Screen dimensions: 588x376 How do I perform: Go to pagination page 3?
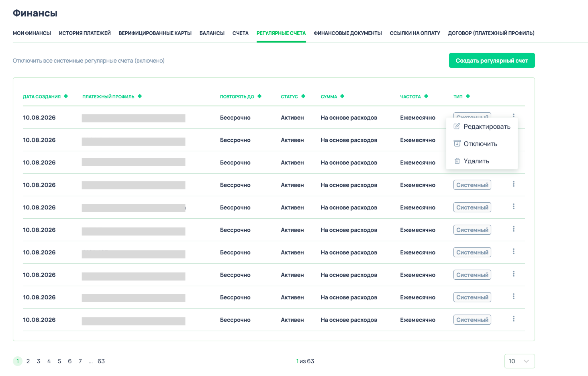point(39,361)
